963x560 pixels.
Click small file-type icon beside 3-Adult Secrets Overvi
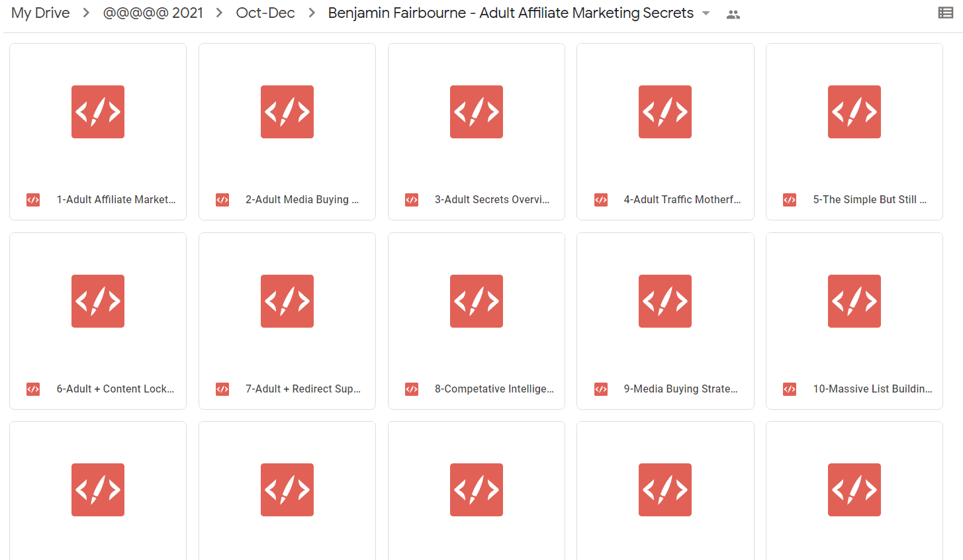[x=412, y=200]
